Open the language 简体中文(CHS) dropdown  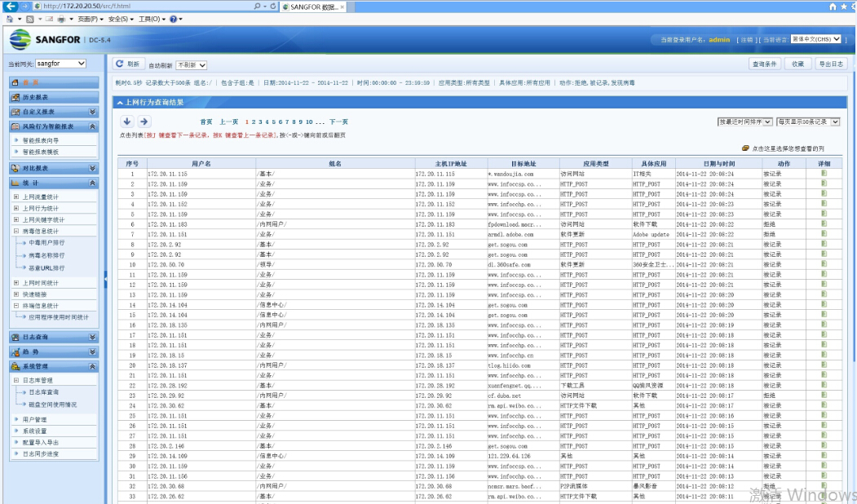click(816, 39)
